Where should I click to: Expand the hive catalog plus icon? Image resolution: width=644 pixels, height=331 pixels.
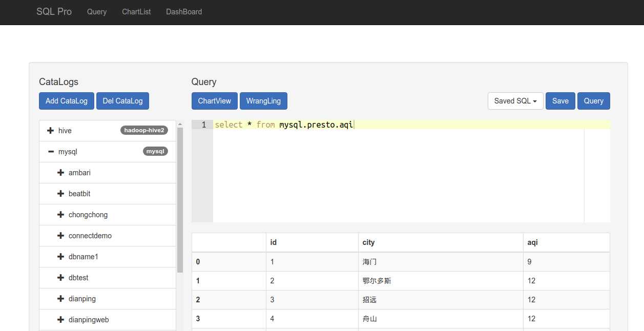pos(50,131)
